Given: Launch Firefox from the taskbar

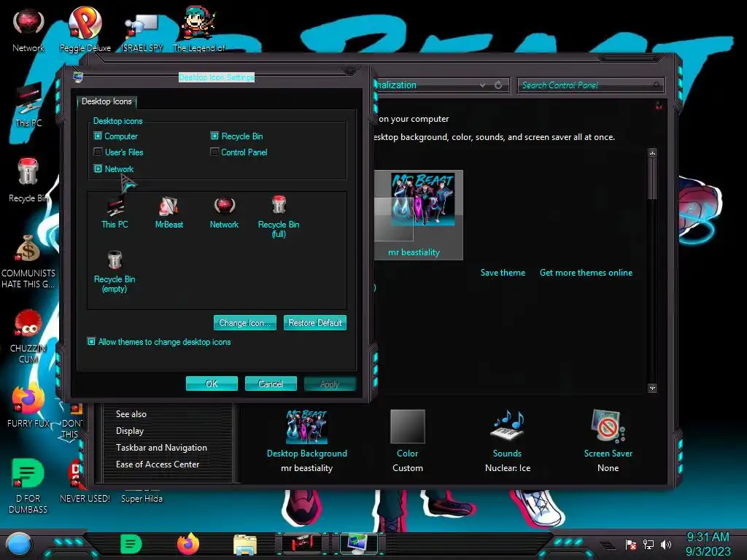Looking at the screenshot, I should tap(188, 544).
